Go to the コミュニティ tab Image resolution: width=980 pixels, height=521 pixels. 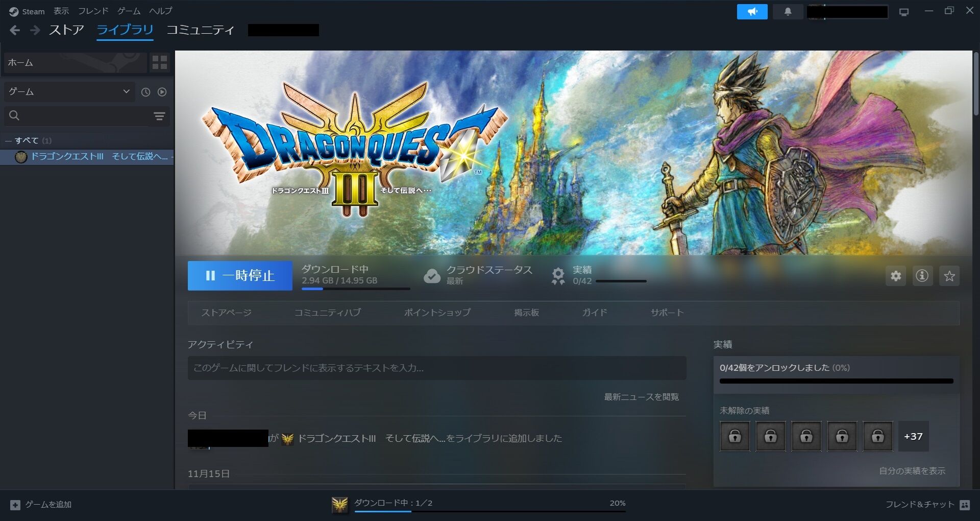click(201, 30)
